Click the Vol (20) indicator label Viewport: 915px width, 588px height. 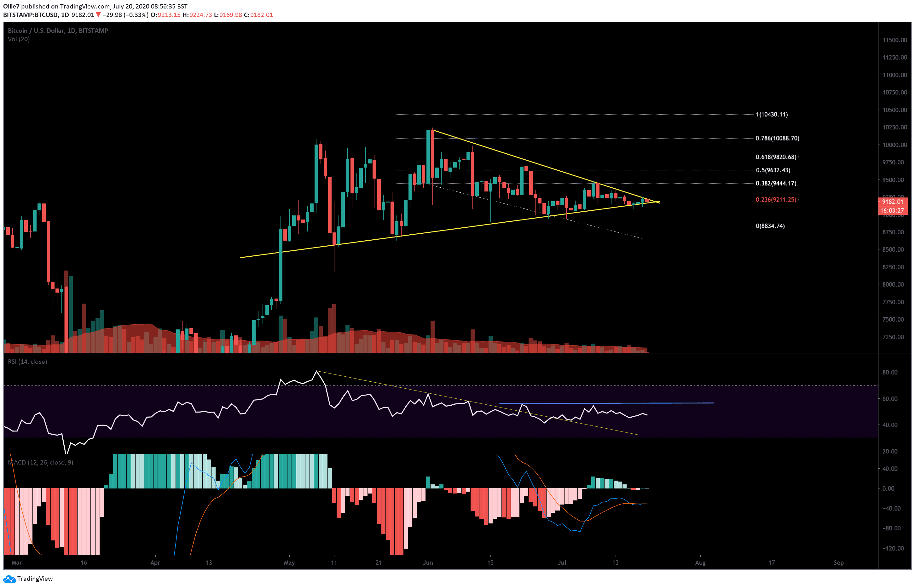19,39
